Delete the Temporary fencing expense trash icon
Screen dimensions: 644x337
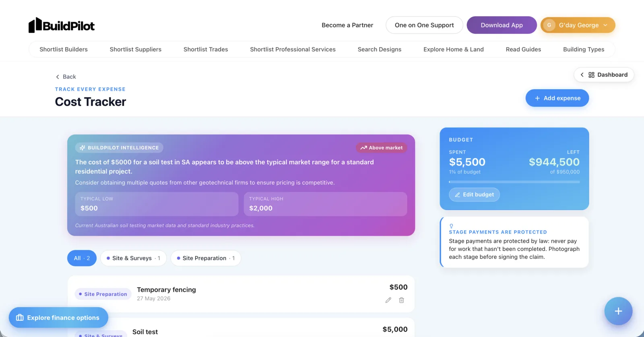point(401,300)
